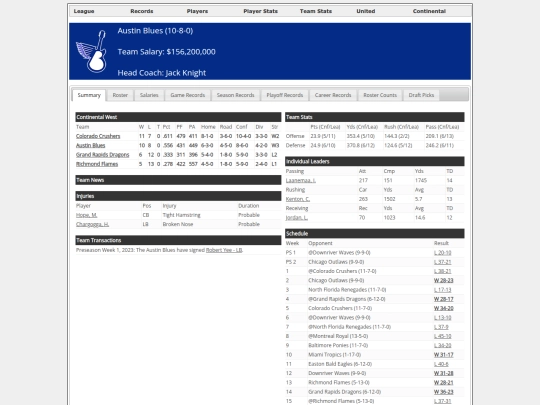Viewport: 540px width, 405px height.
Task: Open the United conference menu
Action: click(x=366, y=11)
